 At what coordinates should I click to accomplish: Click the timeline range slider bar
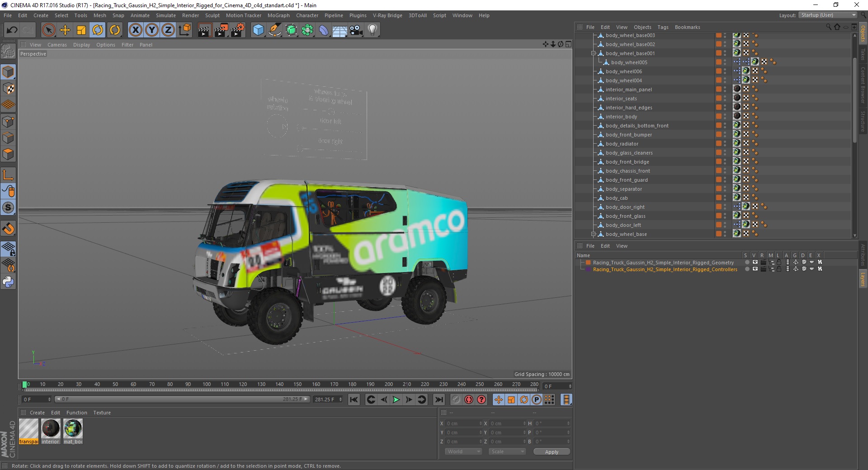pyautogui.click(x=182, y=399)
